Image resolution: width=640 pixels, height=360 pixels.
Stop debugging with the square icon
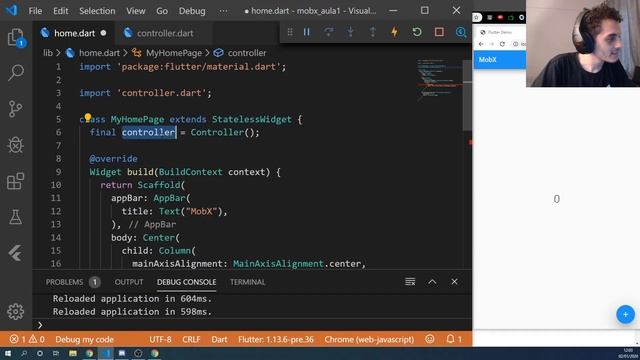point(439,32)
